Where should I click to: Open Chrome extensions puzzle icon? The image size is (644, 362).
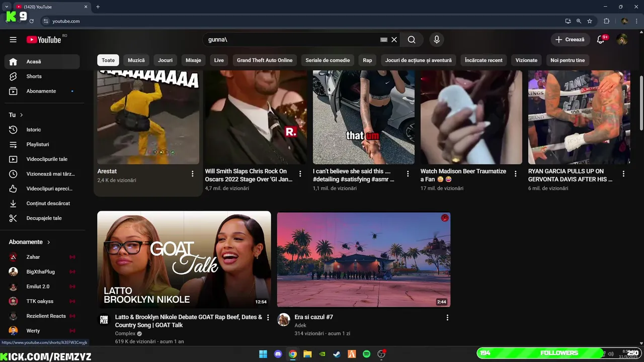(x=606, y=21)
